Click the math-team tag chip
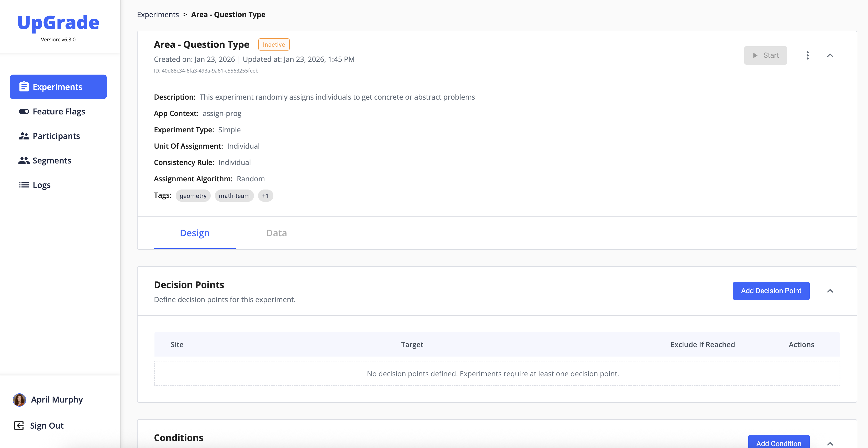This screenshot has height=448, width=868. click(234, 196)
